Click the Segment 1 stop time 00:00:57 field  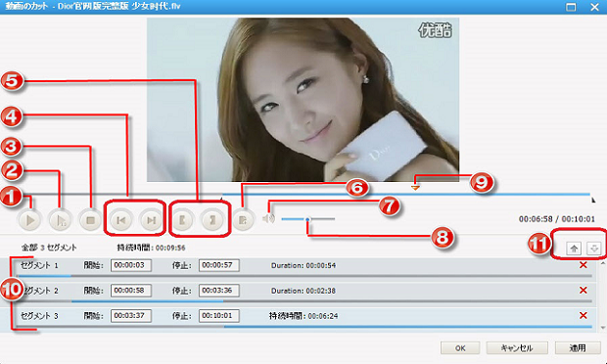pos(219,265)
